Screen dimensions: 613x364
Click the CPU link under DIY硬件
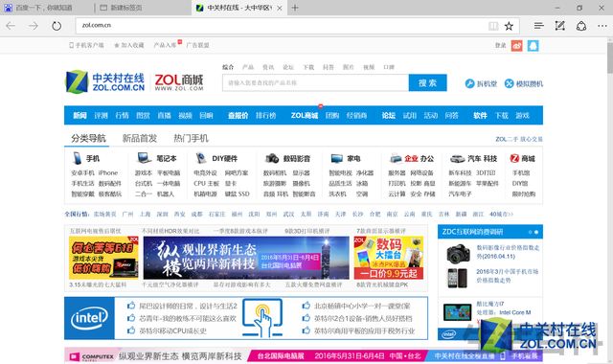click(x=199, y=183)
